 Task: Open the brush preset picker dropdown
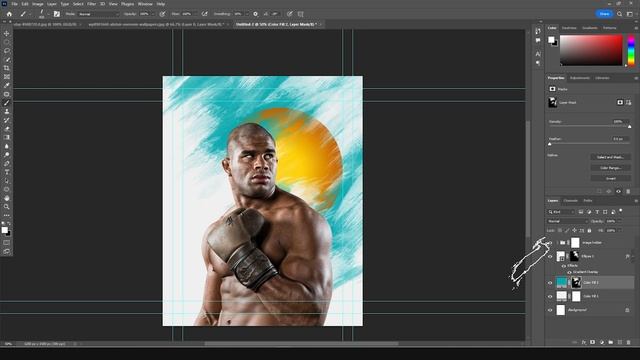pyautogui.click(x=48, y=14)
